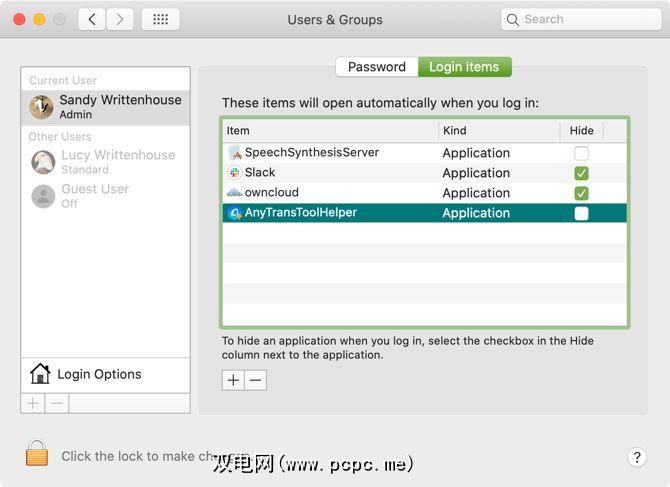Click the lock icon to make changes
The width and height of the screenshot is (670, 487).
37,454
